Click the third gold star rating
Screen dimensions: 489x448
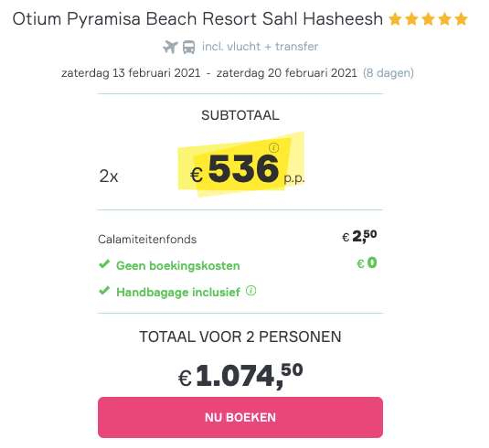click(x=428, y=19)
